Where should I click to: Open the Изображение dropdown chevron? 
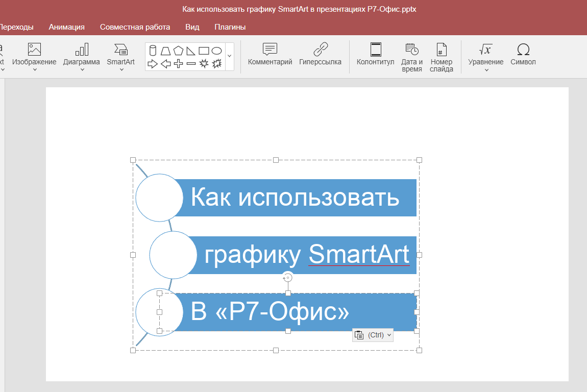pos(35,69)
